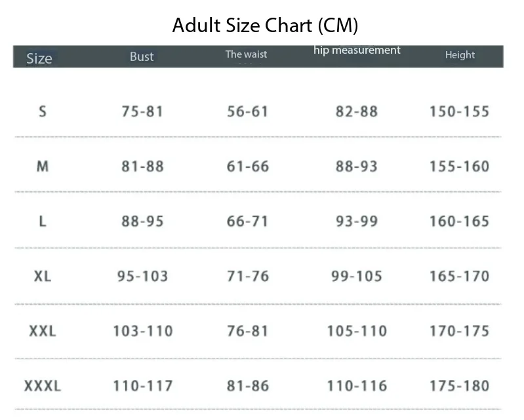
Task: Select the XXXL size row label
Action: point(43,386)
